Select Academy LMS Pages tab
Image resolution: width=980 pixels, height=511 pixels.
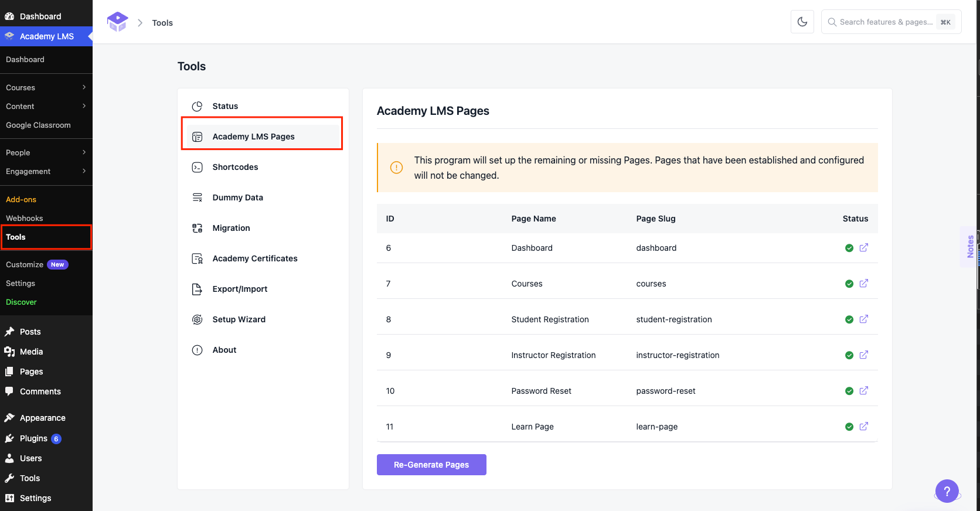(x=263, y=137)
